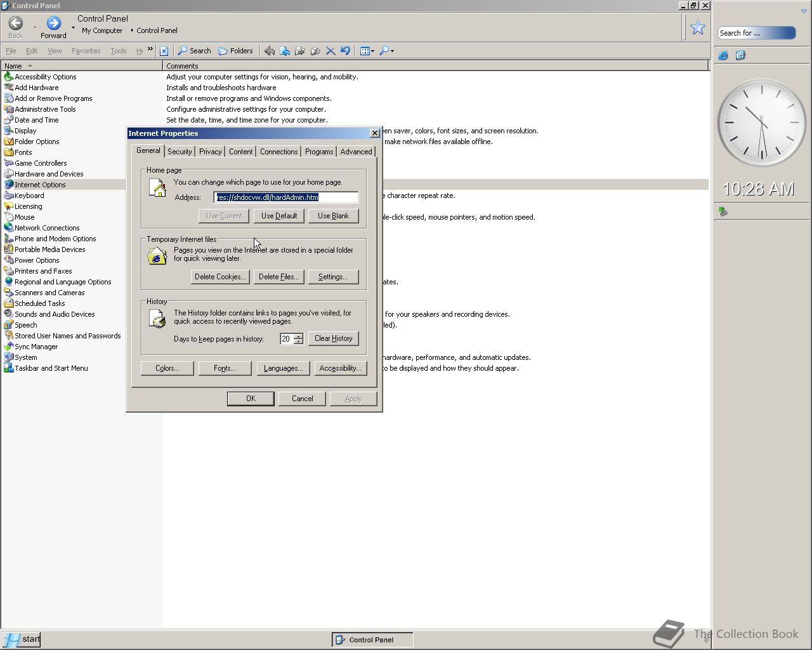Click the Use Blank button
The width and height of the screenshot is (812, 650).
pyautogui.click(x=333, y=216)
